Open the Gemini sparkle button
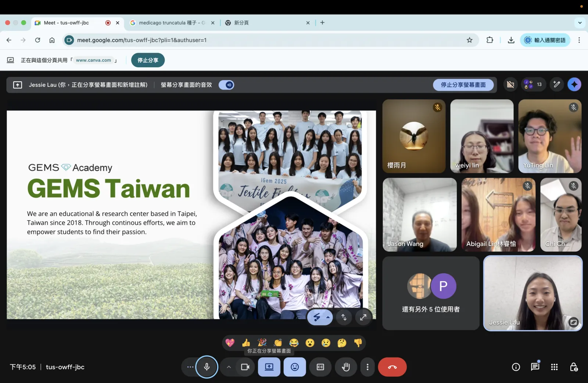588x383 pixels. pos(574,84)
